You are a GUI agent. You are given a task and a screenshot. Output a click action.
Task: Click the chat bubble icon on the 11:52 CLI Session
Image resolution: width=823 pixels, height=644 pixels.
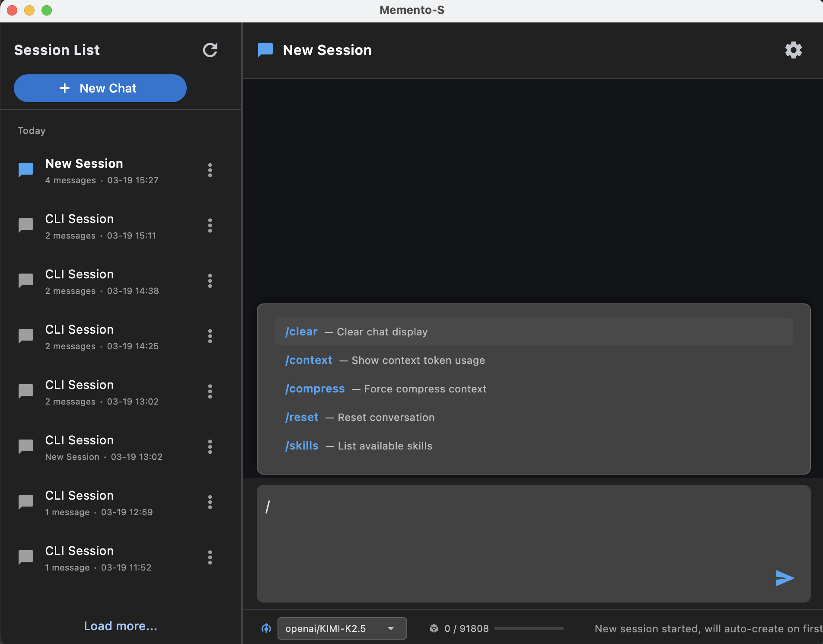(26, 557)
